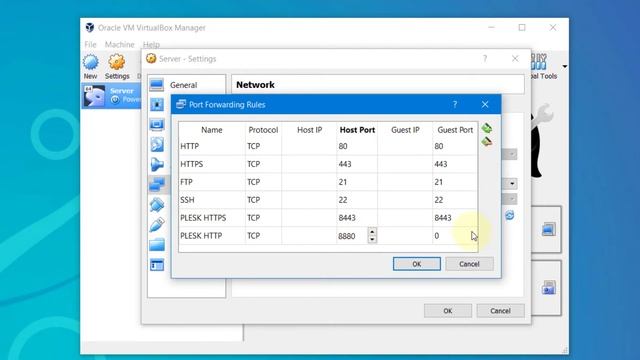Open Audio settings category icon

[x=157, y=164]
